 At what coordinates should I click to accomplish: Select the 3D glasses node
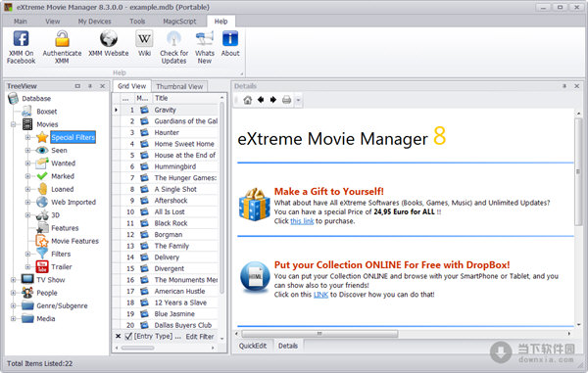55,215
